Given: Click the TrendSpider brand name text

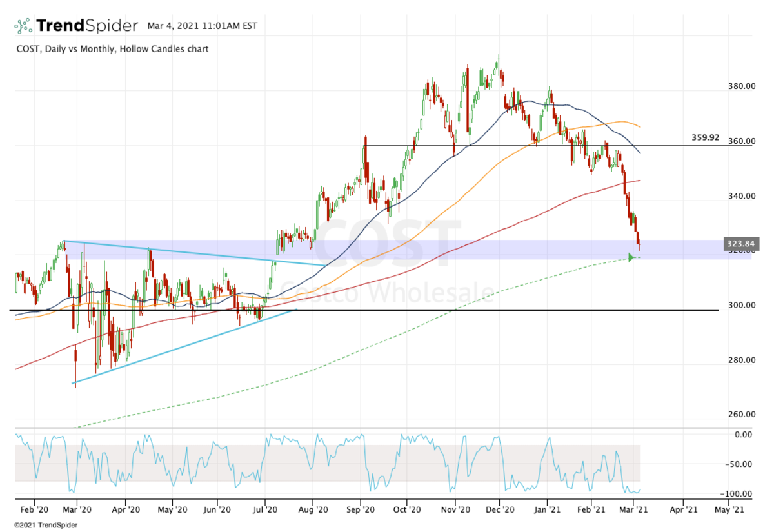Looking at the screenshot, I should click(87, 26).
